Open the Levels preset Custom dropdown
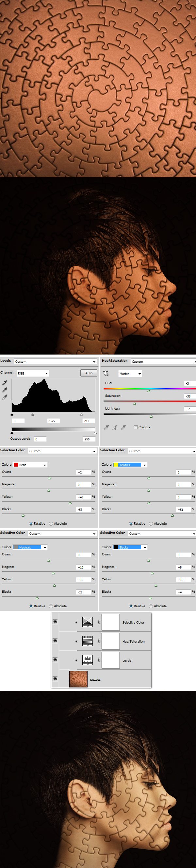This screenshot has height=868, width=196. [x=55, y=361]
